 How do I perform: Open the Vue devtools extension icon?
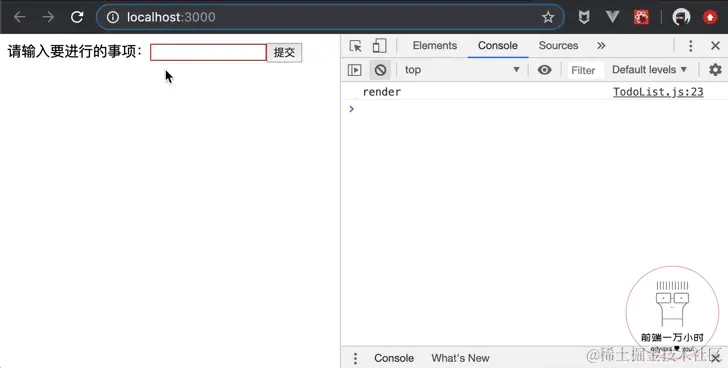pyautogui.click(x=612, y=17)
